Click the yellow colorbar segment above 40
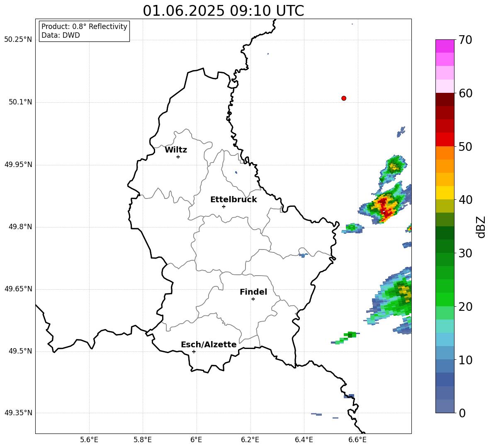The width and height of the screenshot is (491, 448). (x=445, y=193)
